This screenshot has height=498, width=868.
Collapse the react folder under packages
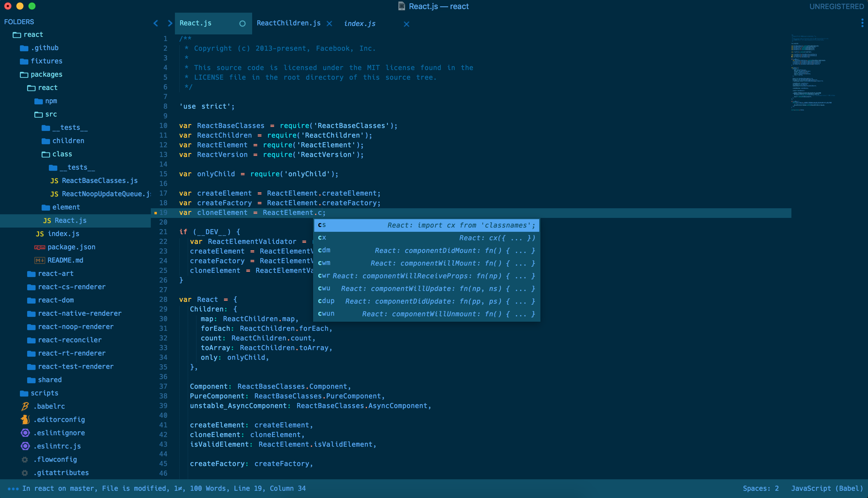pyautogui.click(x=43, y=88)
